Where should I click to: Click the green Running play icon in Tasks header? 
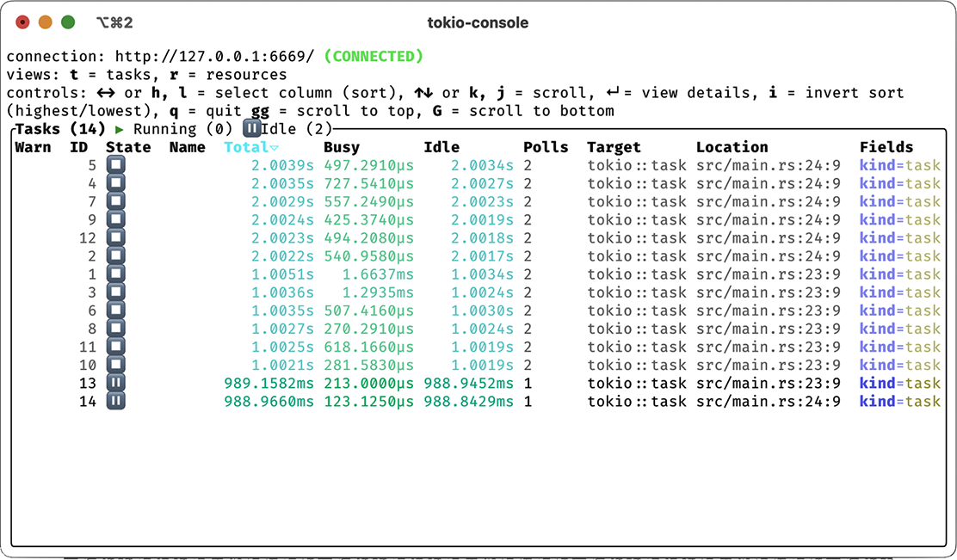tap(120, 129)
